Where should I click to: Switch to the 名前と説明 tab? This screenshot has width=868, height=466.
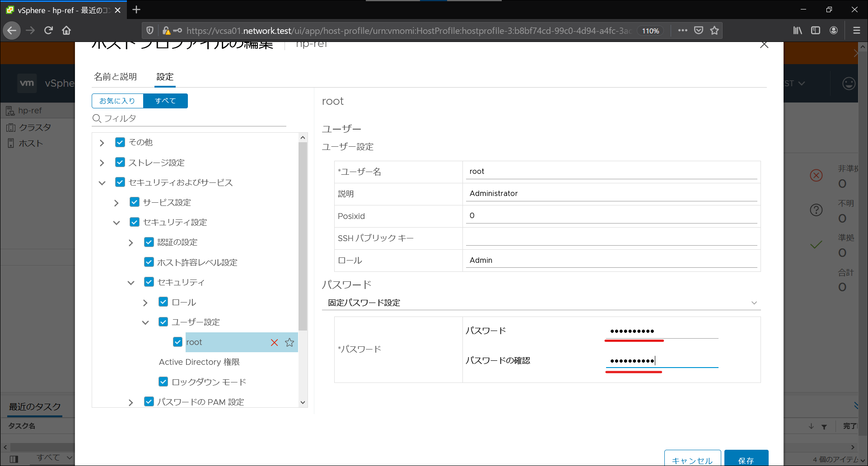click(x=115, y=77)
